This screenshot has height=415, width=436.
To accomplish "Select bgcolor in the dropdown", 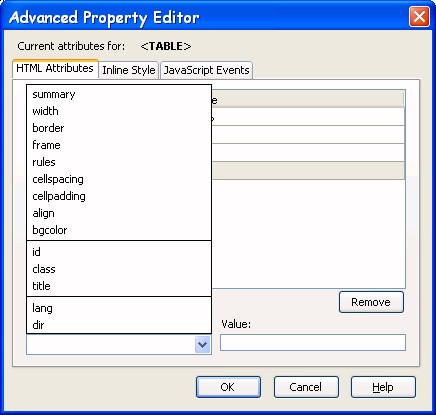I will 119,230.
